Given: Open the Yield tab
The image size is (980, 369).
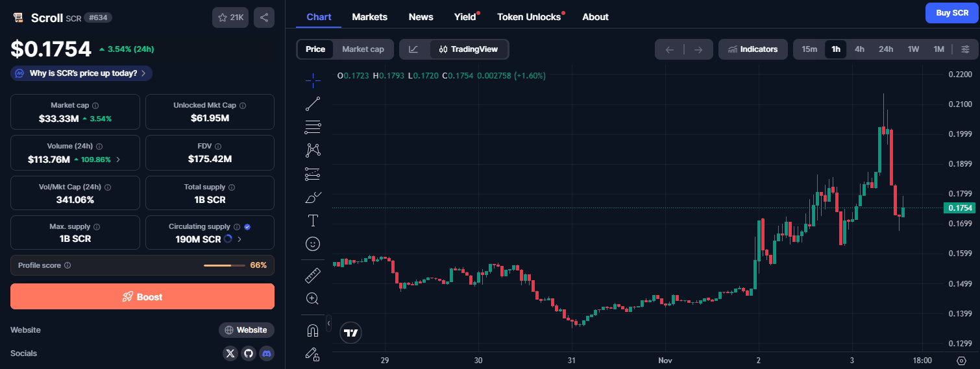Looking at the screenshot, I should coord(465,17).
